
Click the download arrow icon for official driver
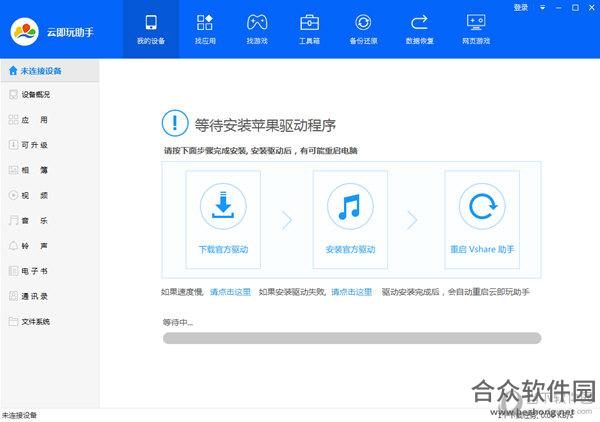pyautogui.click(x=223, y=206)
